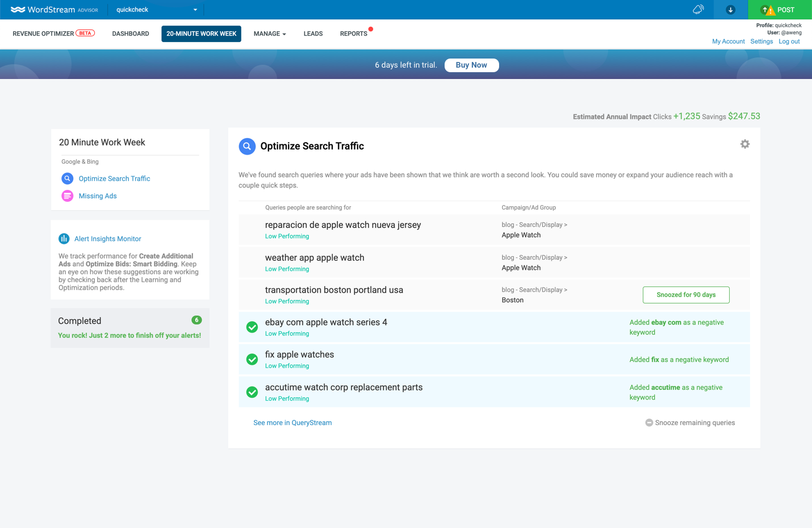Click 'Added fix as a negative keyword' text

click(x=679, y=360)
